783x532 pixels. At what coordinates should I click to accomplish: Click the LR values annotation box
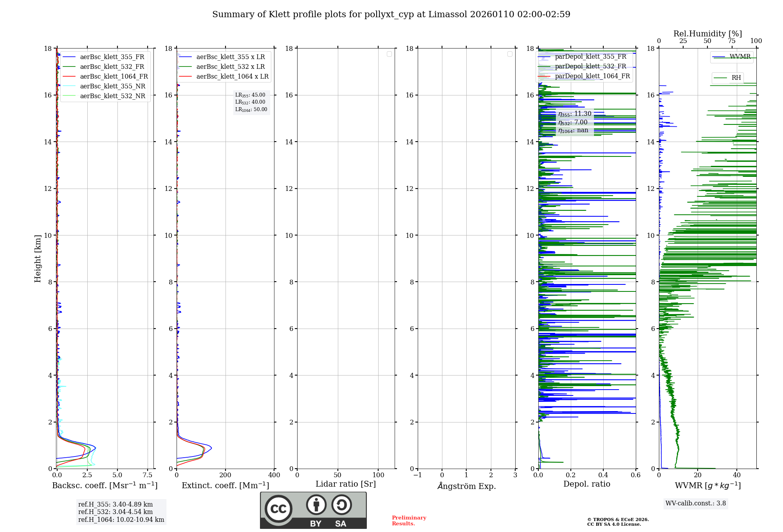251,102
